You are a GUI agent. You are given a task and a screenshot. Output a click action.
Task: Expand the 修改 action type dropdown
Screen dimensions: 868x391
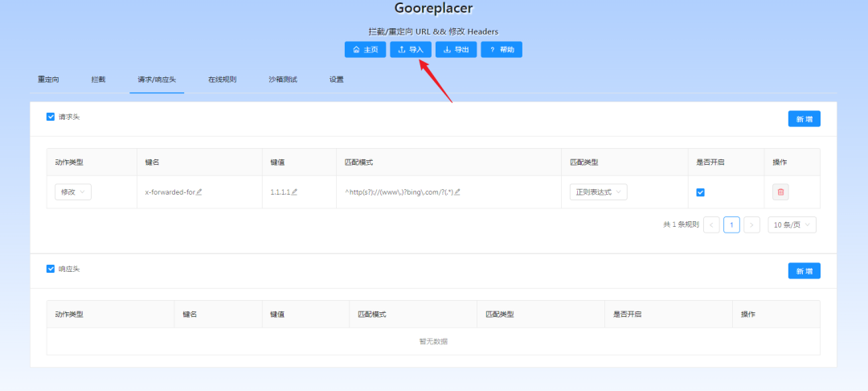73,192
